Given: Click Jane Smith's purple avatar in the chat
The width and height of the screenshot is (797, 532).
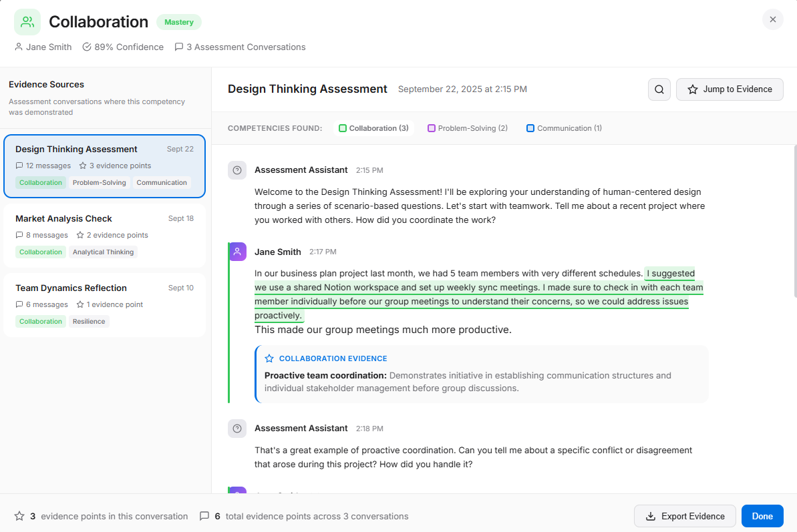Looking at the screenshot, I should (237, 252).
